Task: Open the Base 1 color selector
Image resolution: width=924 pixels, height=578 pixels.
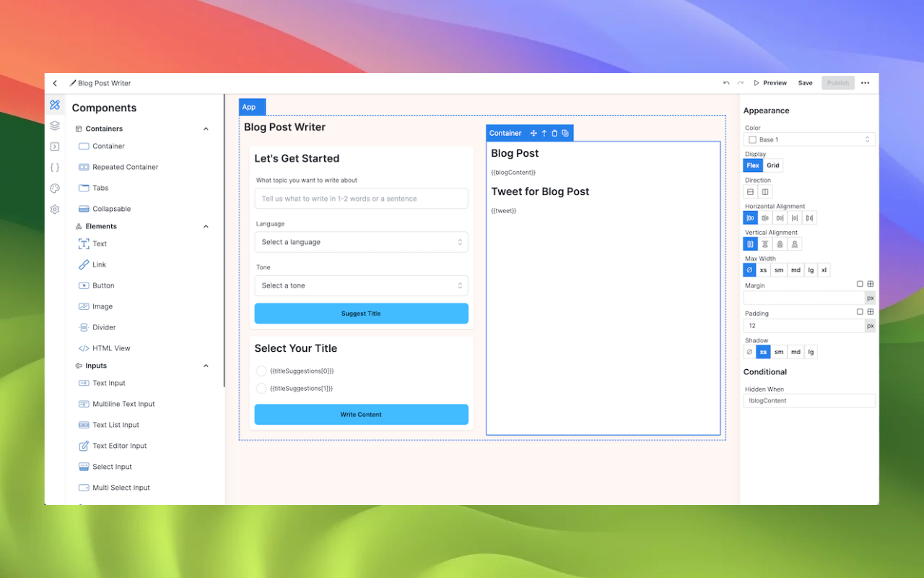Action: tap(808, 139)
